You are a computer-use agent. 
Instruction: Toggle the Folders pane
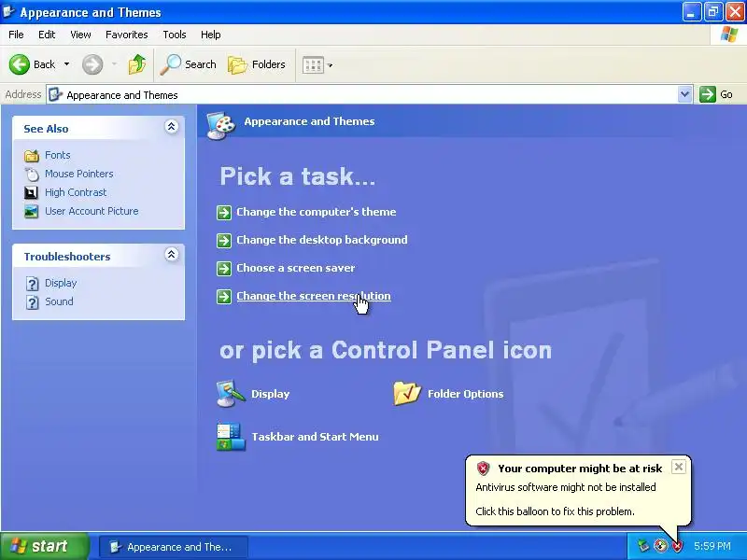point(257,64)
